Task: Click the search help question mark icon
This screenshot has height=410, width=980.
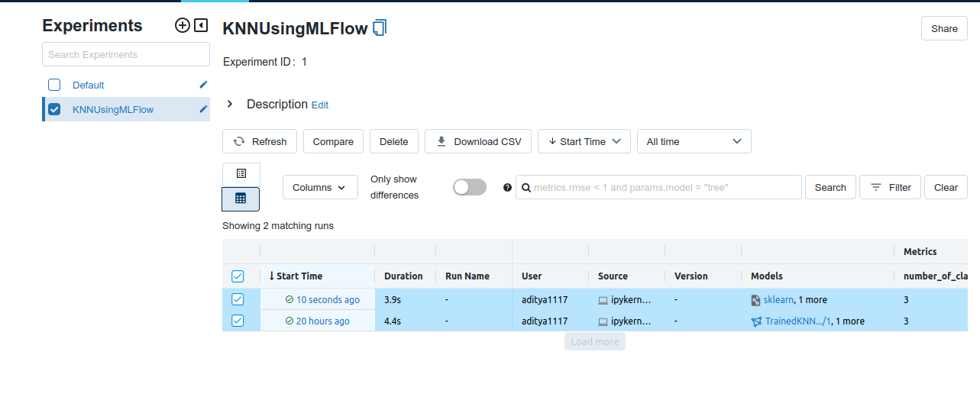Action: click(x=507, y=188)
